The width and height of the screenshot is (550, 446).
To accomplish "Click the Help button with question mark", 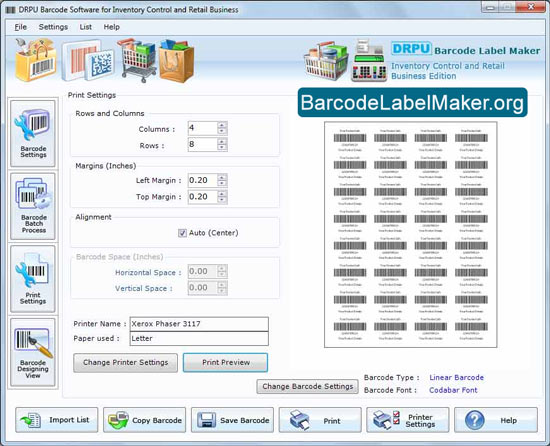I will click(x=496, y=420).
